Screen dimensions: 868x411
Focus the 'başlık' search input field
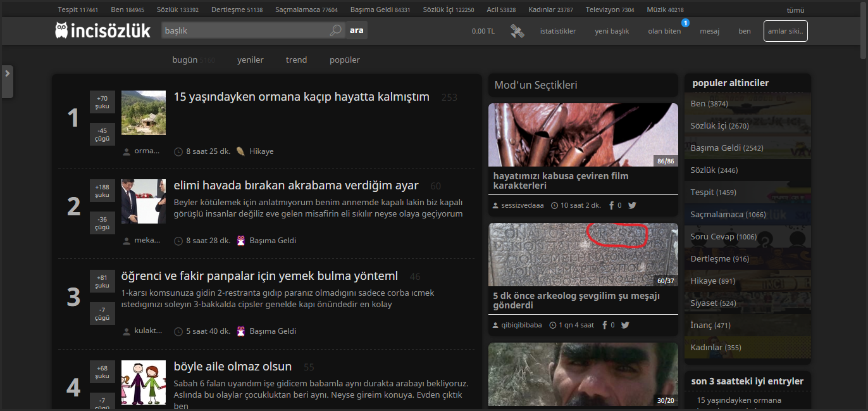point(244,30)
